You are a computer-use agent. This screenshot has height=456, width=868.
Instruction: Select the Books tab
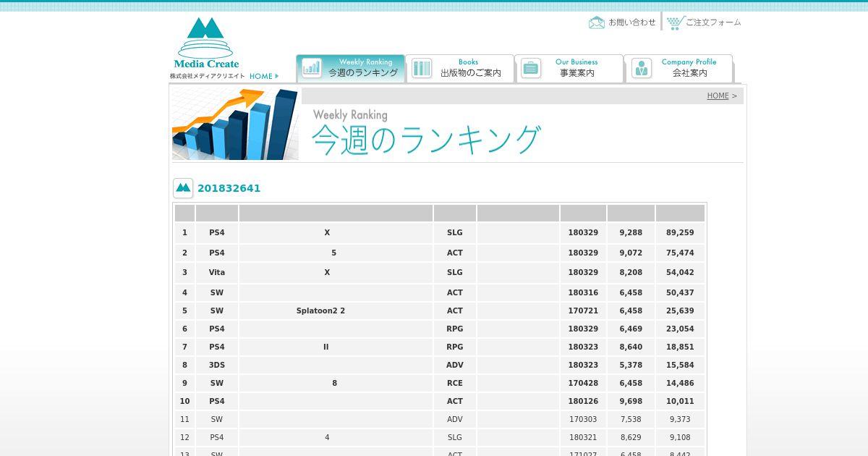pos(460,68)
